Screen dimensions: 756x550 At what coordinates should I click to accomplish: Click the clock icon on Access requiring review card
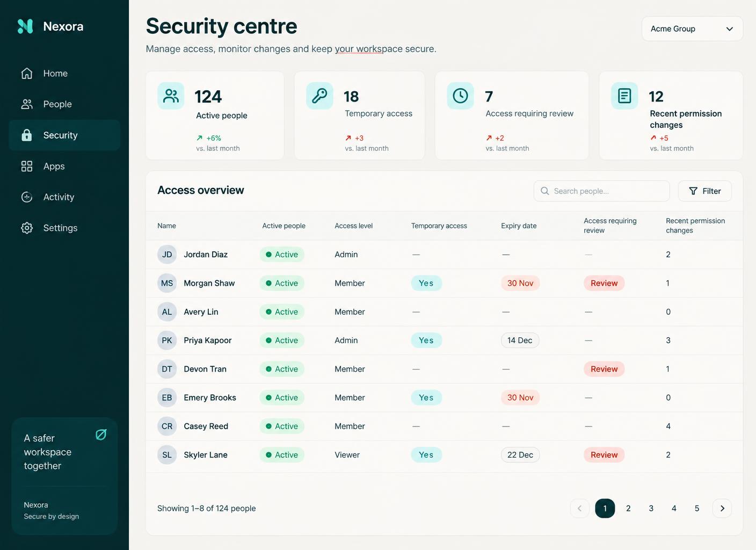(x=460, y=96)
